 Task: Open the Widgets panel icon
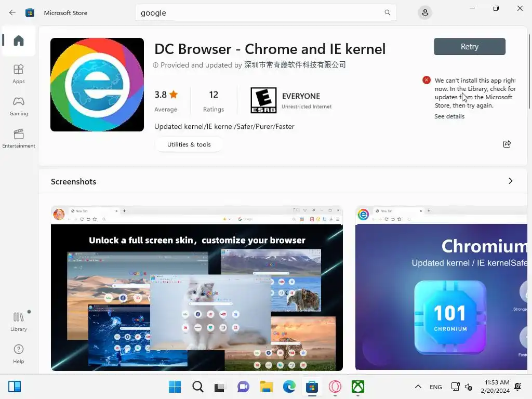point(15,387)
